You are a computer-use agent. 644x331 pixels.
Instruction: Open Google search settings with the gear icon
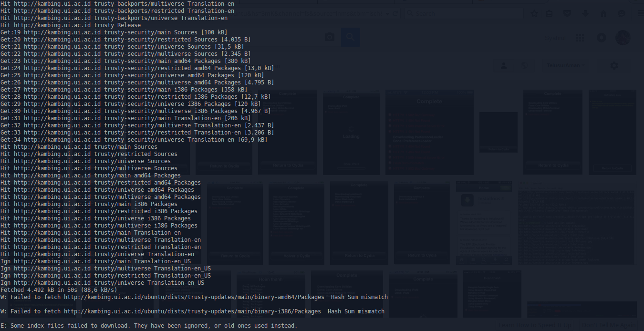(614, 65)
